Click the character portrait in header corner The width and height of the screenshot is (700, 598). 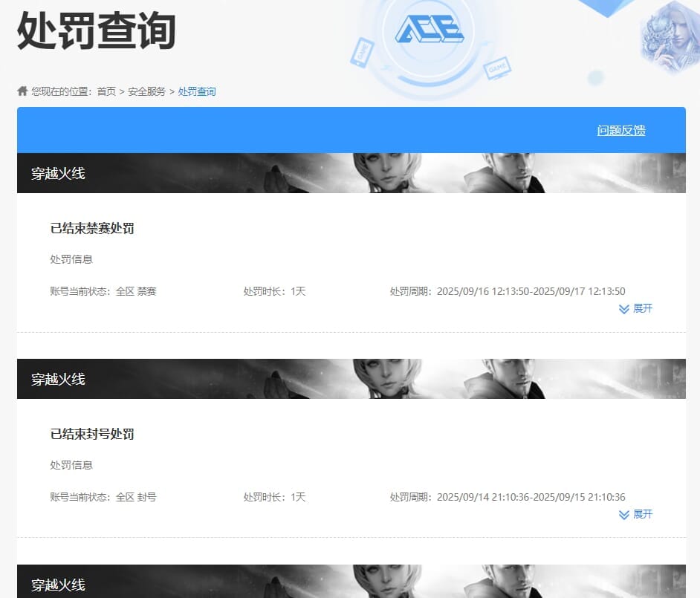670,36
